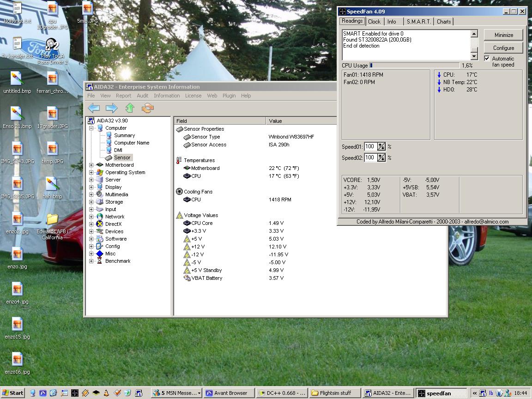Viewport: 532px width, 399px height.
Task: Select temp.JPG desktop icon
Action: (x=52, y=153)
